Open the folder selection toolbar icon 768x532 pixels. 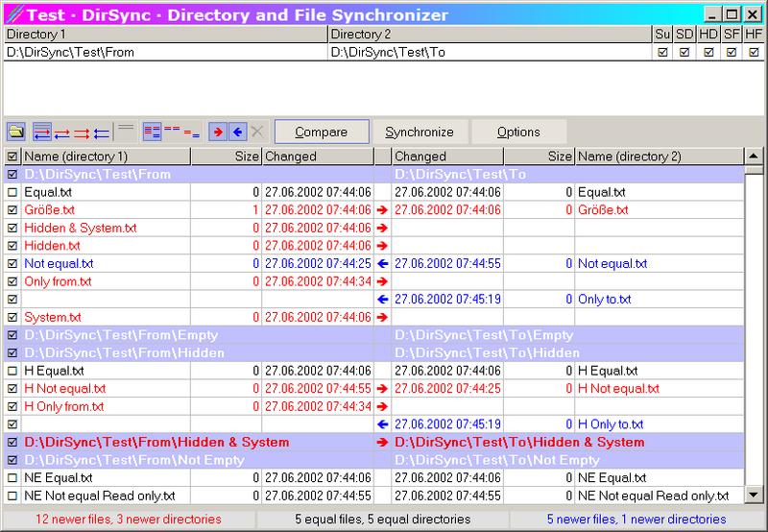pos(16,132)
